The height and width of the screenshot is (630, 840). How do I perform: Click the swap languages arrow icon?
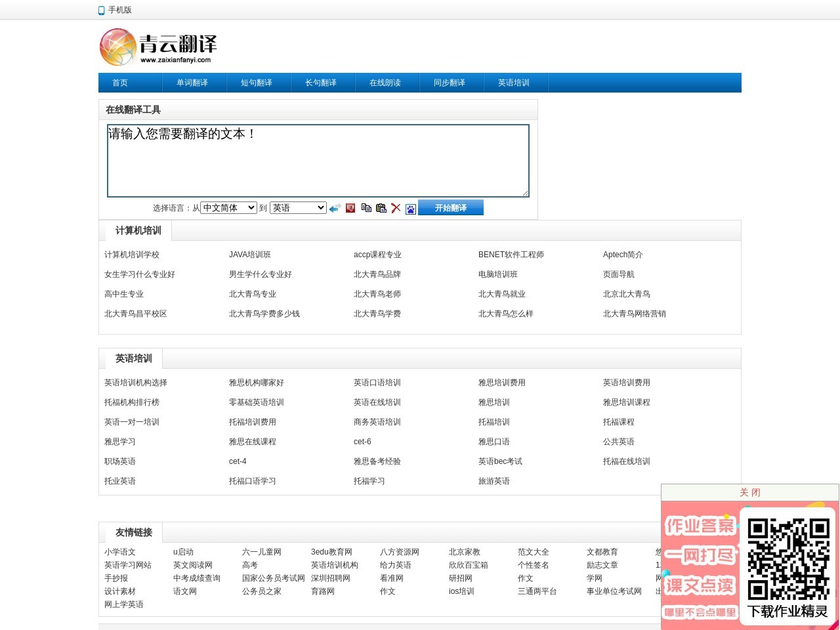coord(335,207)
